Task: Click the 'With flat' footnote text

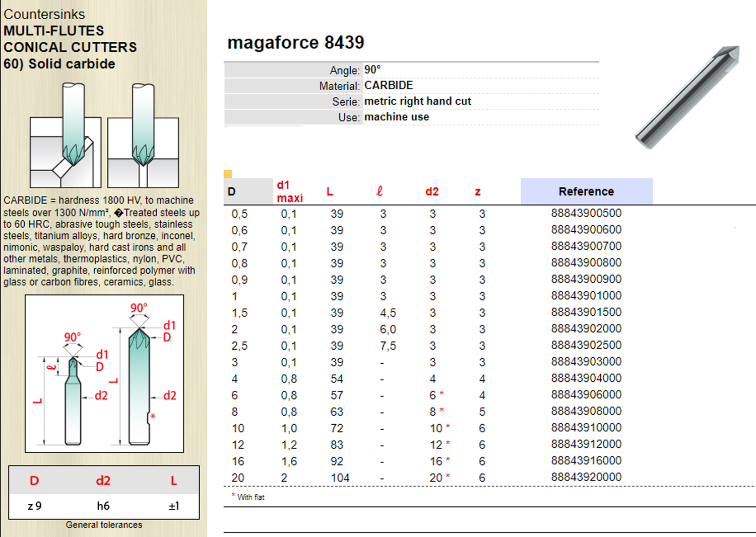Action: [250, 497]
